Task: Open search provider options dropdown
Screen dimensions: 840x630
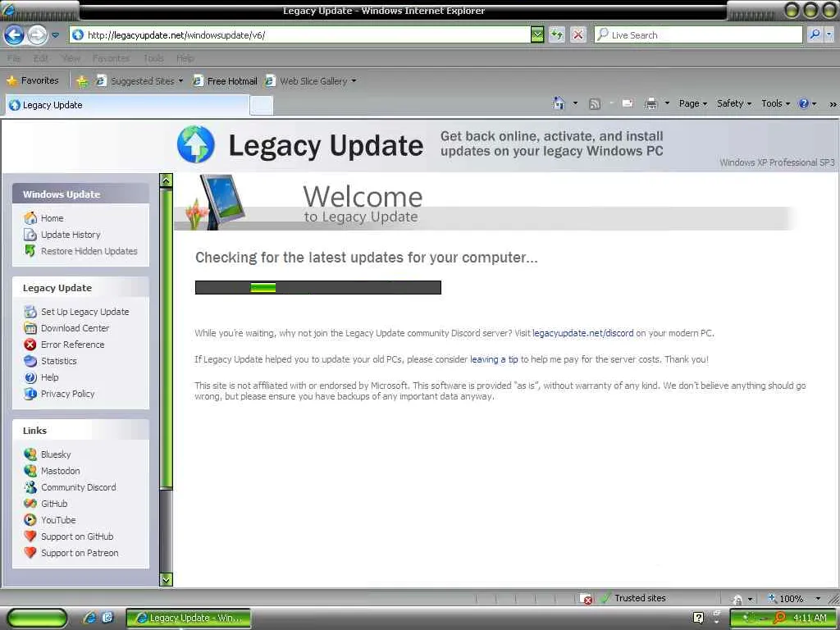Action: (829, 34)
